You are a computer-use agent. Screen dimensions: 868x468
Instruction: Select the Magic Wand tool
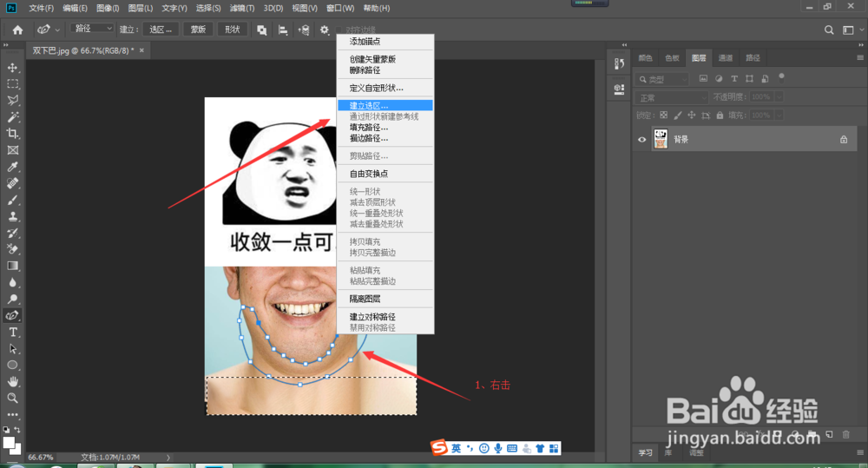(12, 117)
